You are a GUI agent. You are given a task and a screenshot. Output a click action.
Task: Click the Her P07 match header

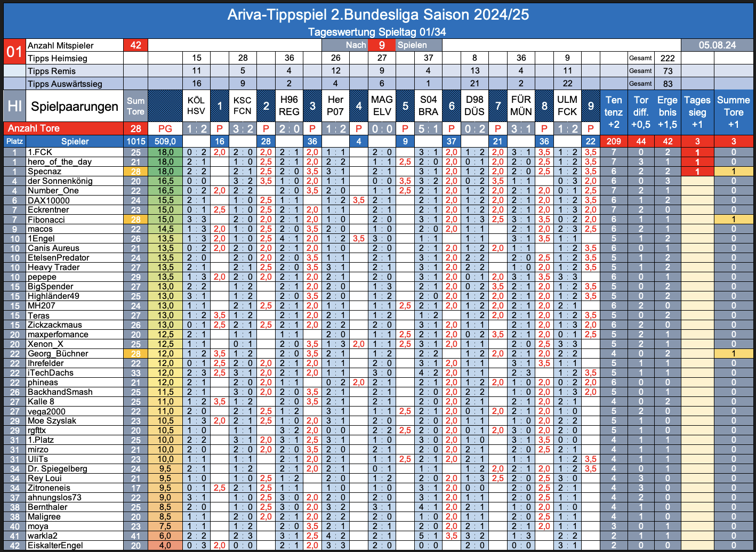tap(335, 105)
